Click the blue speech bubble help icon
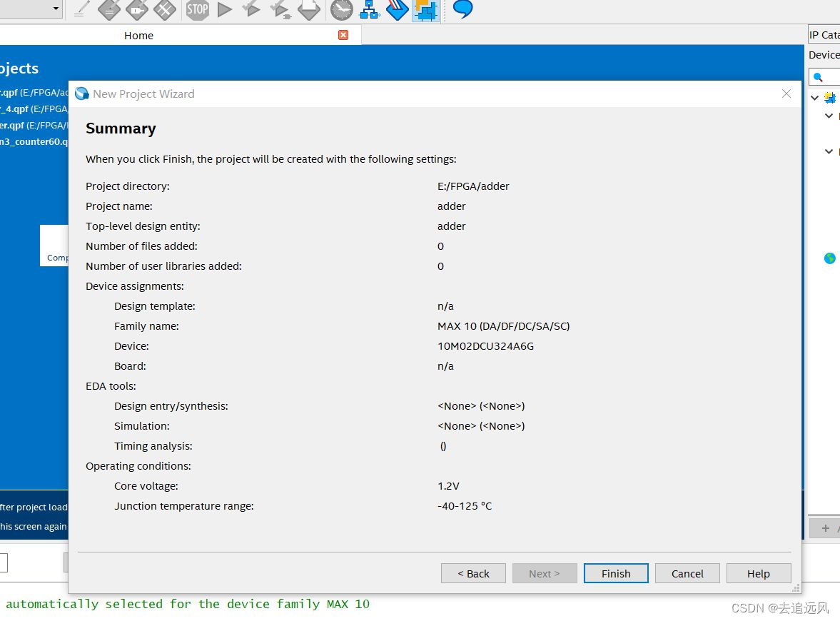The height and width of the screenshot is (621, 840). tap(463, 9)
